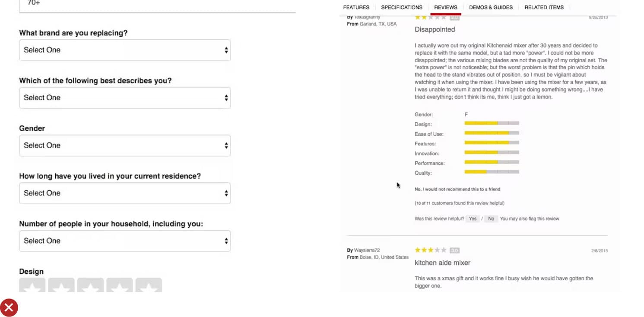Switch to the Features tab

(356, 7)
